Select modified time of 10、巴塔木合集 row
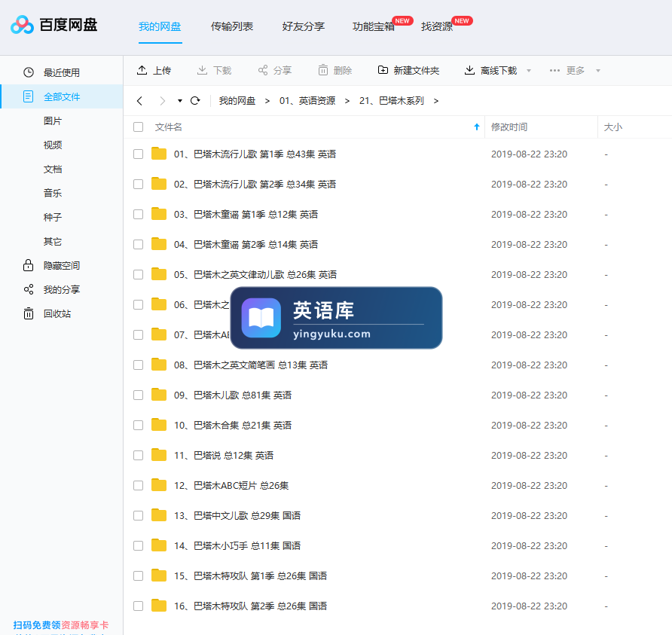Screen dimensions: 672x635 pos(530,425)
